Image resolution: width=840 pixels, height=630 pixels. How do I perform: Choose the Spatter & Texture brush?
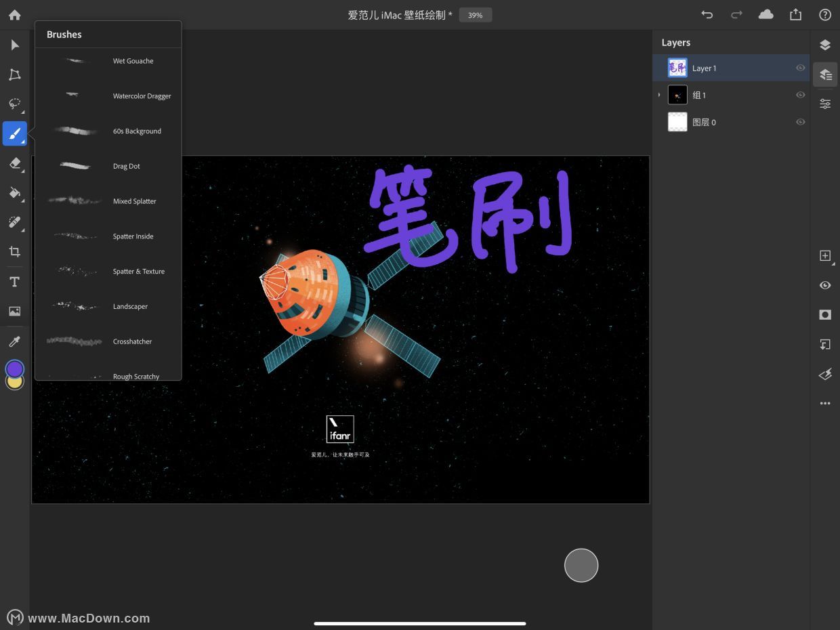[x=108, y=272]
